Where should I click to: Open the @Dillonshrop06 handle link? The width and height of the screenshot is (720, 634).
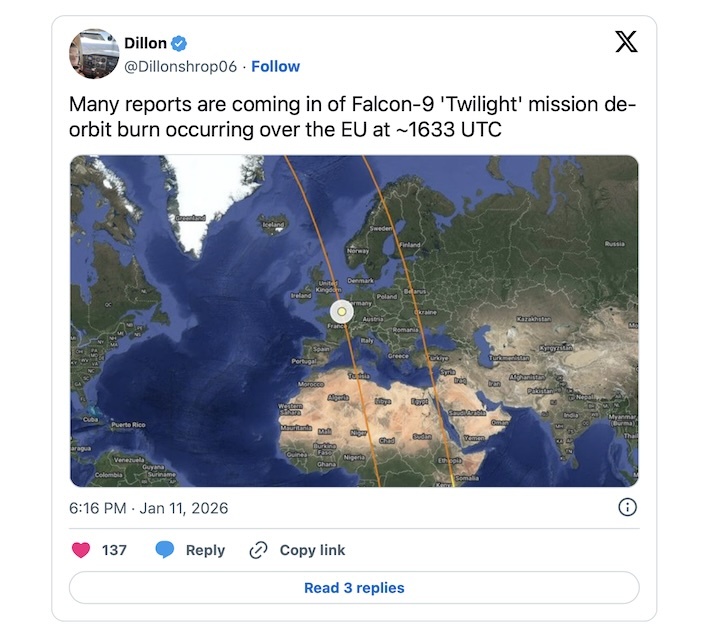pyautogui.click(x=181, y=66)
